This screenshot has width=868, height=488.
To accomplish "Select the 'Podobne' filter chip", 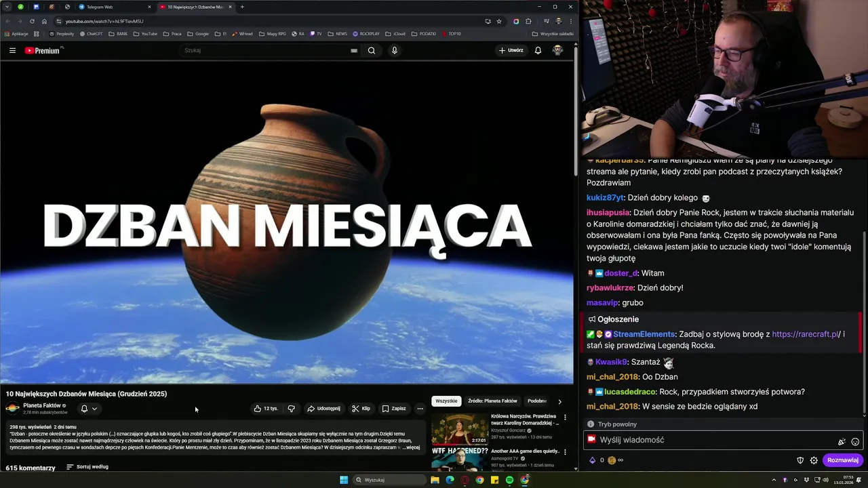I will click(x=536, y=401).
